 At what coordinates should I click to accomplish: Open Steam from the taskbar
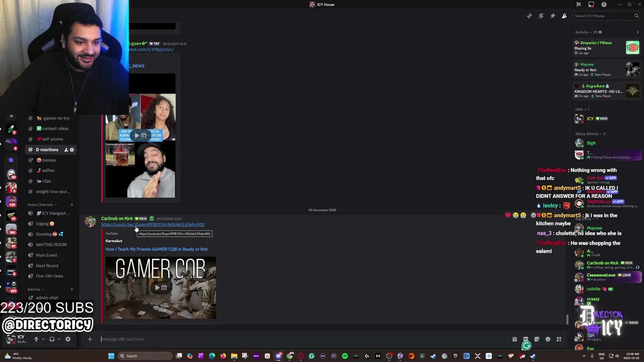(433, 356)
